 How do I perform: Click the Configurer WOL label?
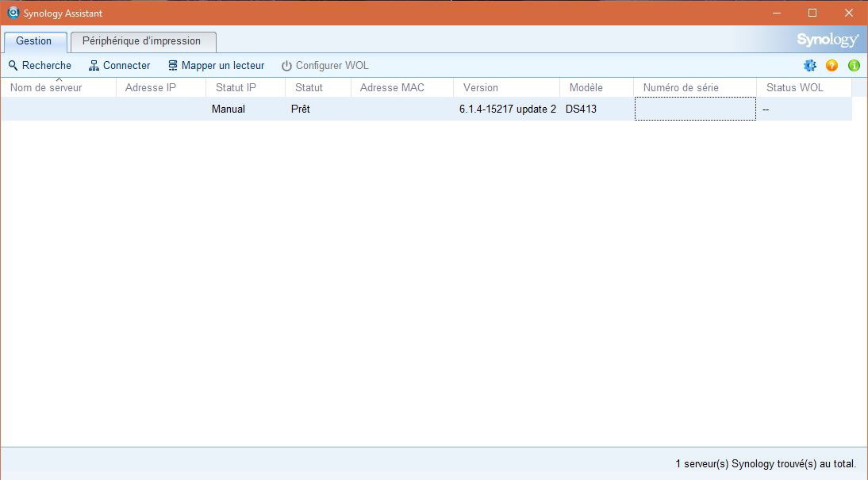[332, 66]
